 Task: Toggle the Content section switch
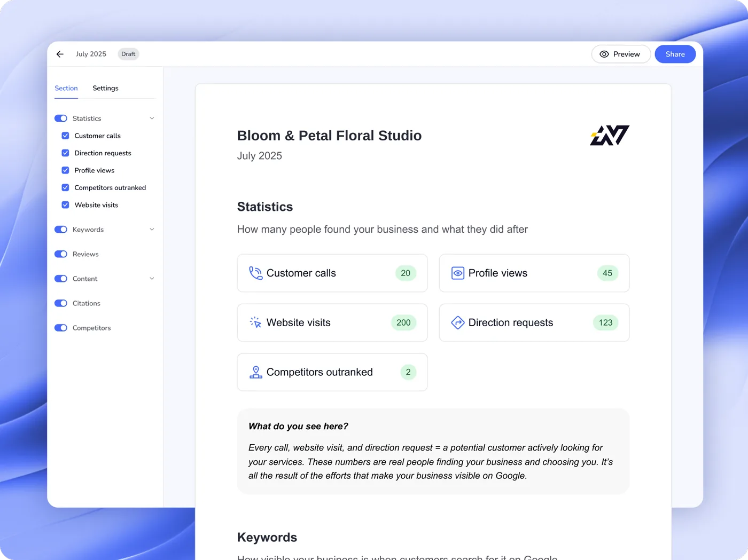(61, 279)
